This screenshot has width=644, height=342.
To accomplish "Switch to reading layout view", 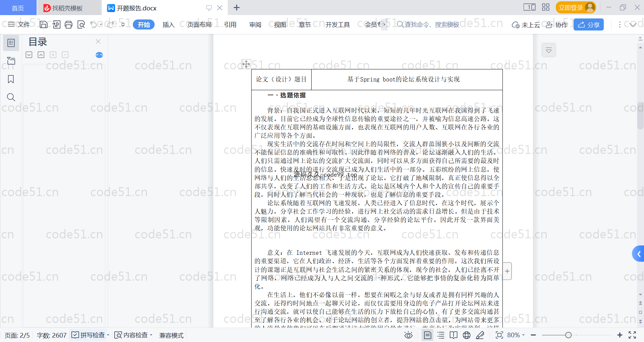I will point(453,335).
